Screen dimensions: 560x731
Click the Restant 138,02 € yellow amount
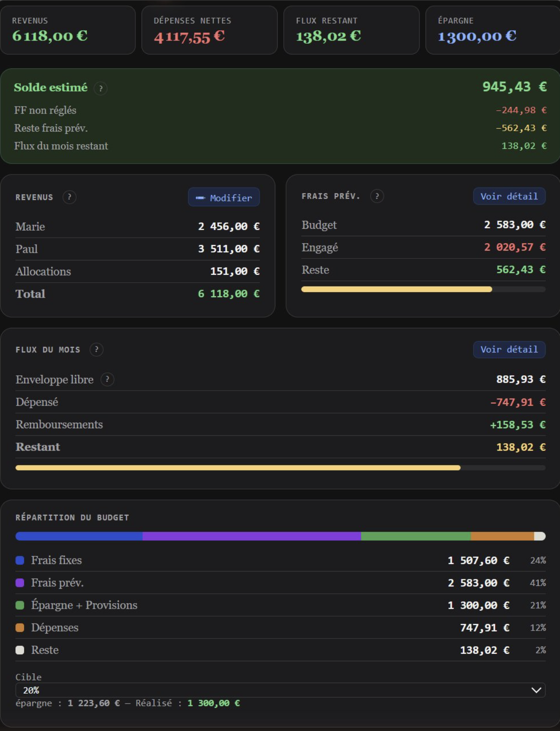tap(521, 447)
